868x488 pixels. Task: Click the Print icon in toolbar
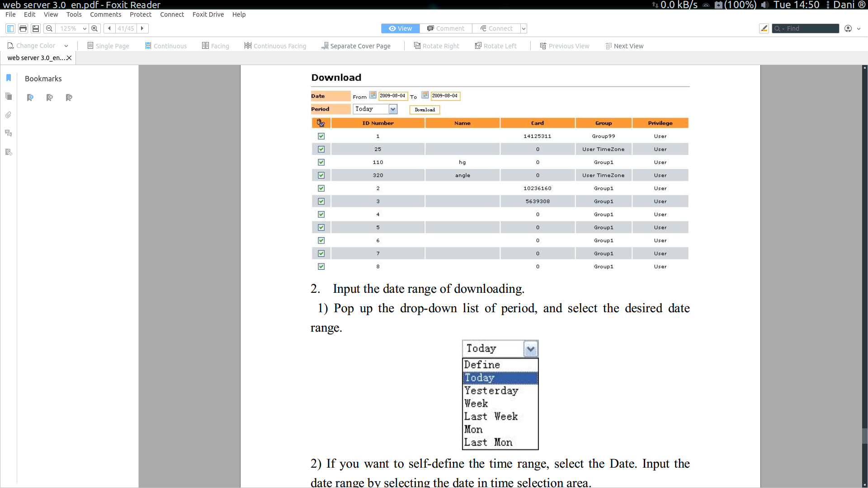(23, 28)
